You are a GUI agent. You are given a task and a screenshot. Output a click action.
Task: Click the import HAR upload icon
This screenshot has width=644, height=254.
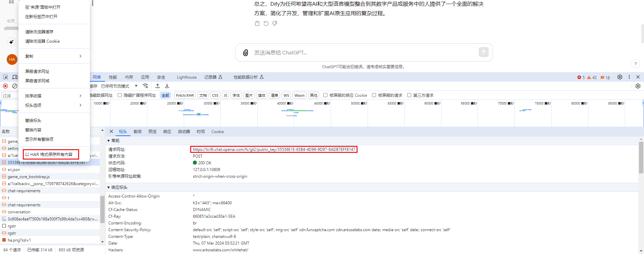coord(158,86)
